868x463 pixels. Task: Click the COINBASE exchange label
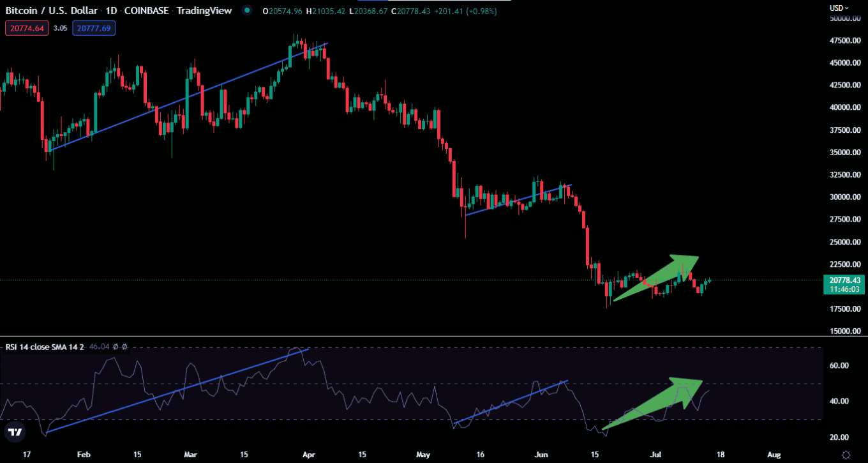pos(146,11)
